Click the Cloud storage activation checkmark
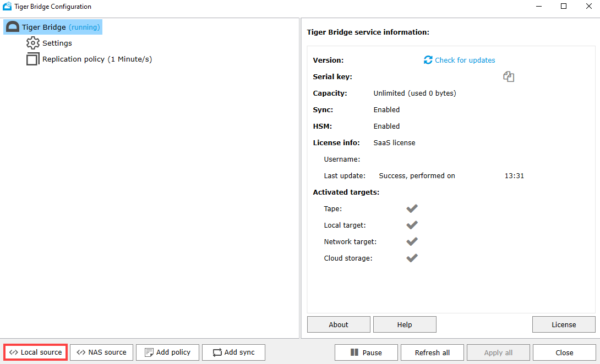The width and height of the screenshot is (600, 364). click(412, 258)
